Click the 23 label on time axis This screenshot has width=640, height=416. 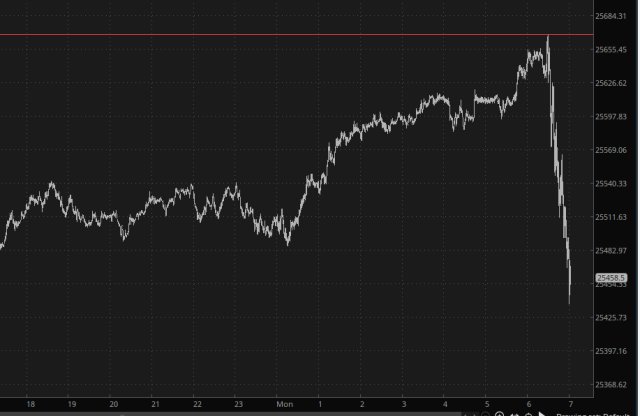pyautogui.click(x=240, y=404)
